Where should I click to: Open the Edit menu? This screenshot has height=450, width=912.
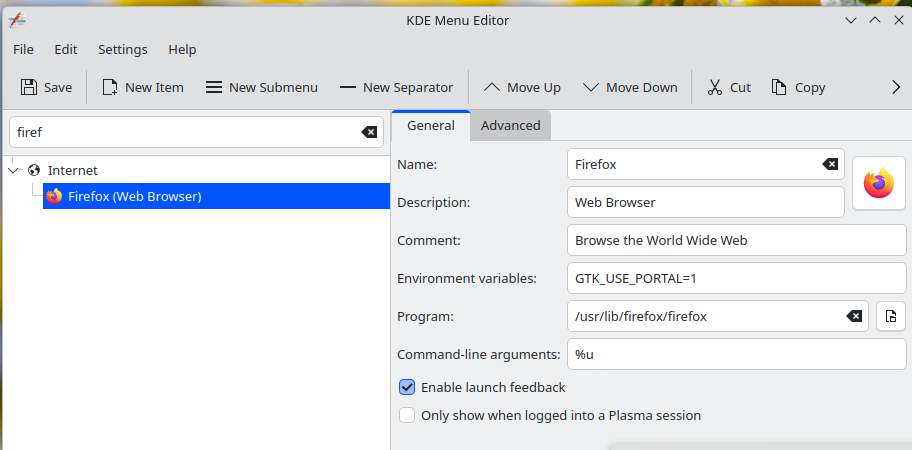(66, 49)
